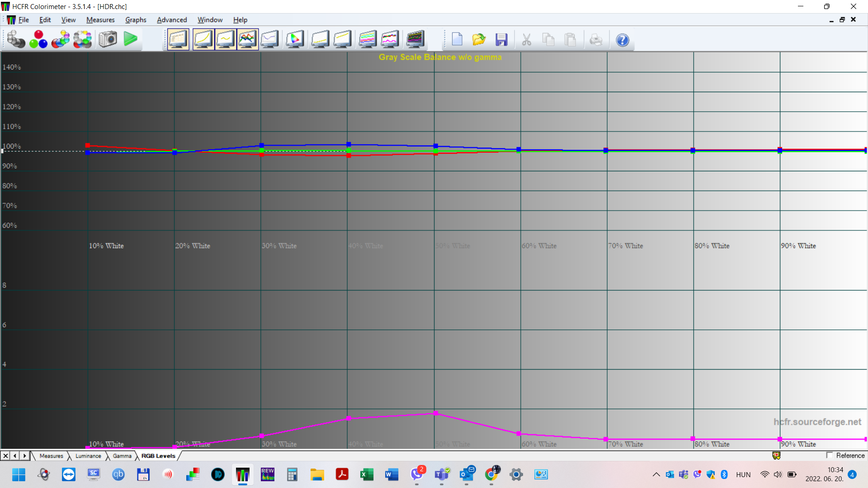
Task: Toggle the RGB levels graph view button
Action: pos(247,40)
